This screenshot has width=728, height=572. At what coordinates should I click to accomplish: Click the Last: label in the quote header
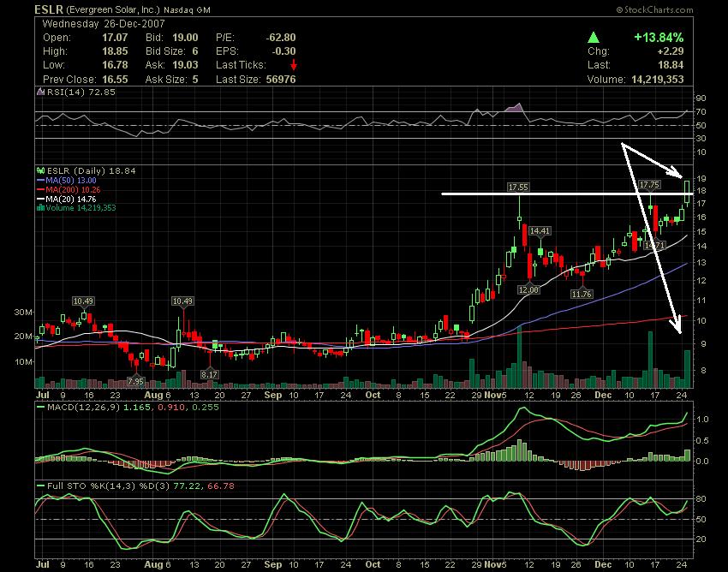599,65
